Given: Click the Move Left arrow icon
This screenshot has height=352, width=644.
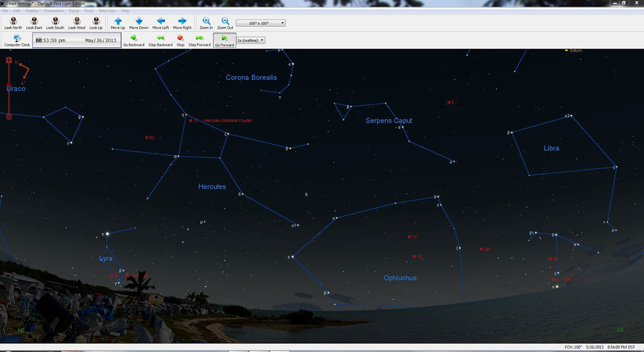Looking at the screenshot, I should click(x=160, y=23).
